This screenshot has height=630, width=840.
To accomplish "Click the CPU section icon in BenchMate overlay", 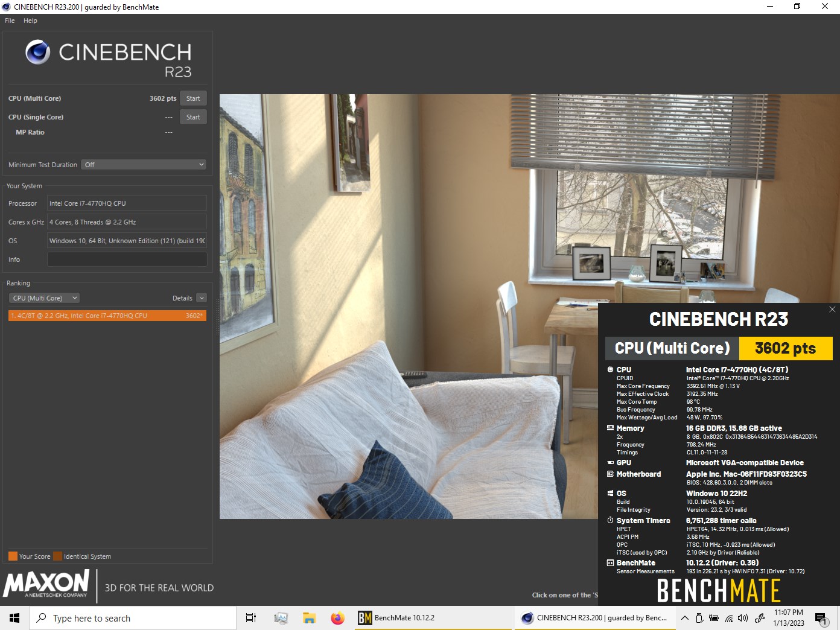I will point(610,369).
